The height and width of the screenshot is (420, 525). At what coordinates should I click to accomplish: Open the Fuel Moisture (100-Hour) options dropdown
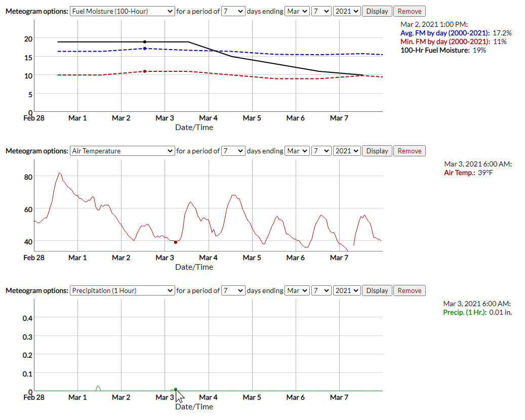click(122, 11)
